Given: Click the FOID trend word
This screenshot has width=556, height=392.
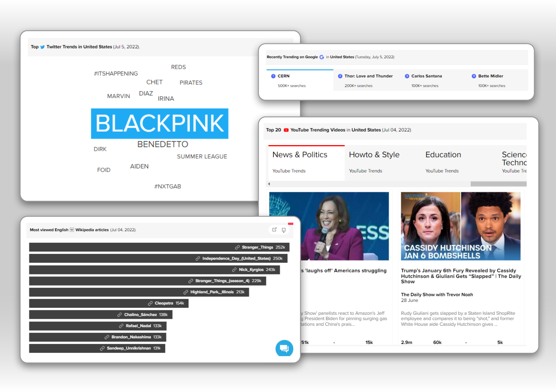Looking at the screenshot, I should 104,170.
